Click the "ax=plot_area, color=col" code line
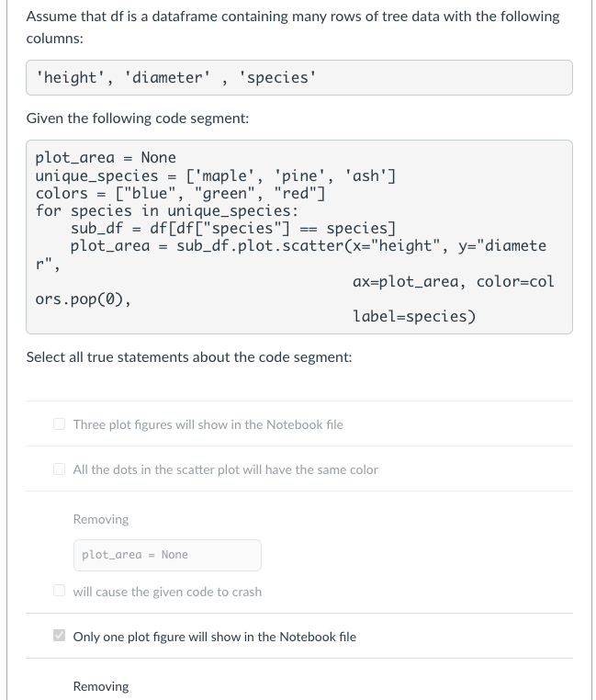The height and width of the screenshot is (700, 596). pyautogui.click(x=453, y=281)
